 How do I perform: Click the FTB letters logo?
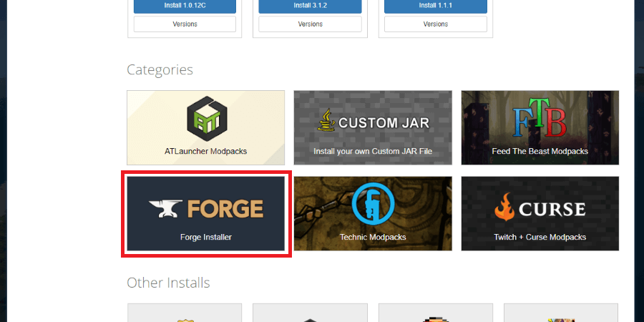[x=540, y=118]
